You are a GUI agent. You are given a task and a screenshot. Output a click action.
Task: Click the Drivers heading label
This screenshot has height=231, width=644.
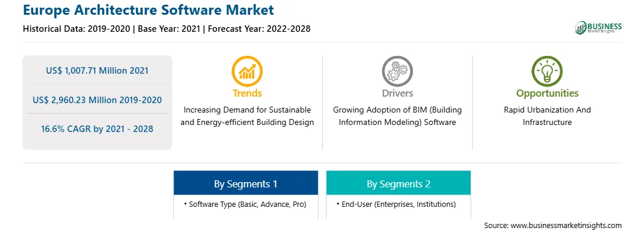coord(397,93)
